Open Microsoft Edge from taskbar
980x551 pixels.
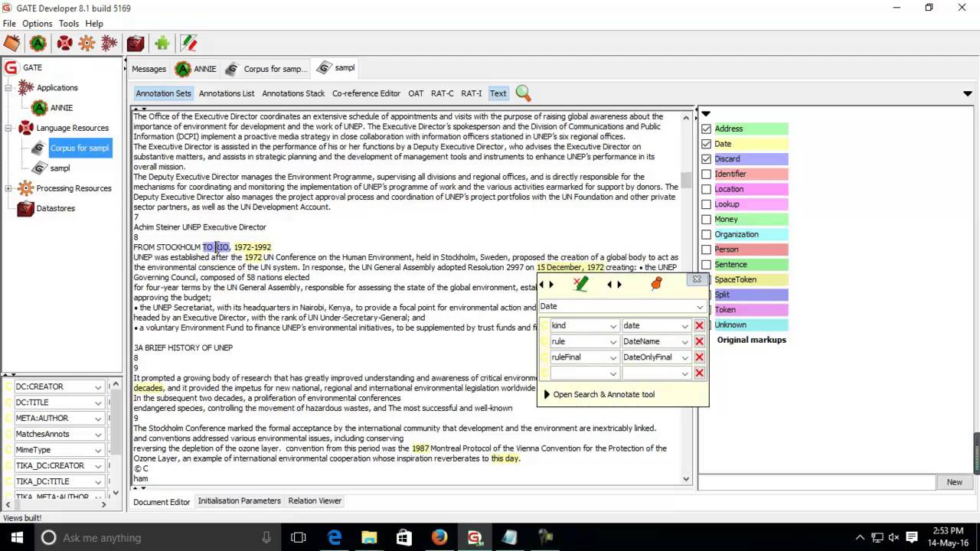(335, 537)
